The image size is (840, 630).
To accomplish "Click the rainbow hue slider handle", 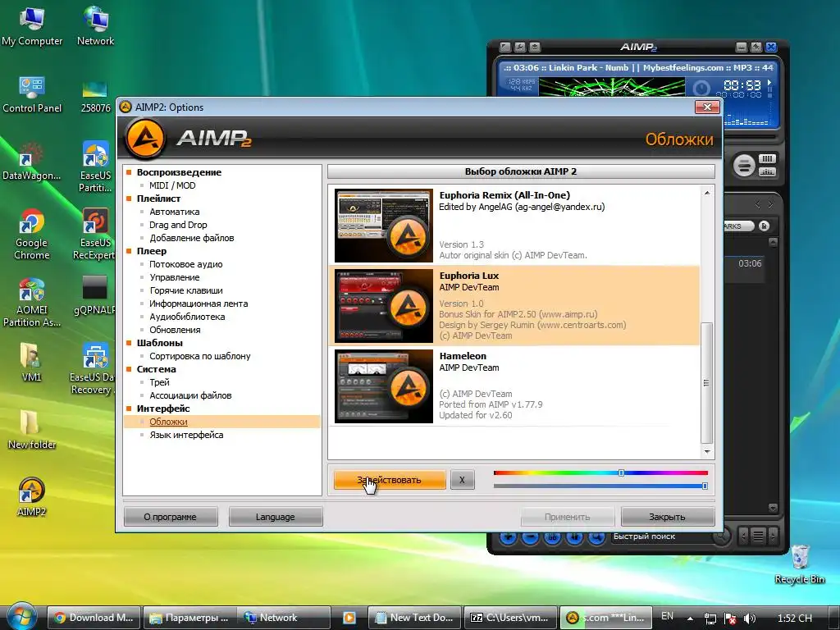I will (x=622, y=473).
